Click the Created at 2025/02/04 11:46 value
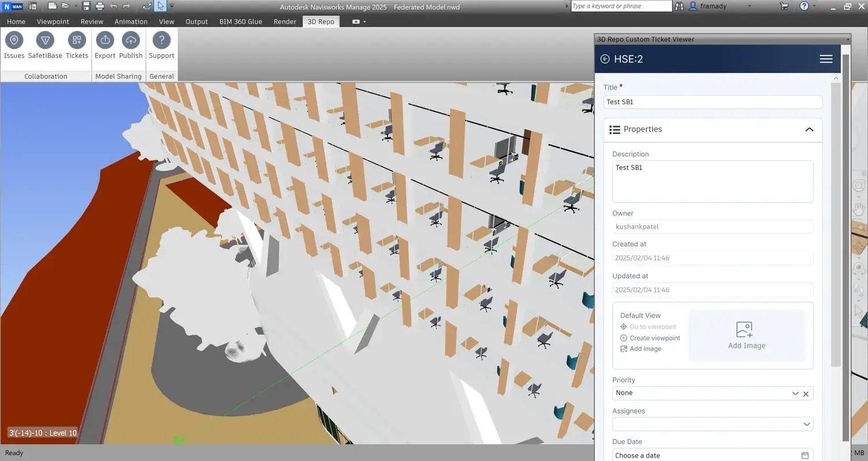Viewport: 868px width, 461px height. 712,258
